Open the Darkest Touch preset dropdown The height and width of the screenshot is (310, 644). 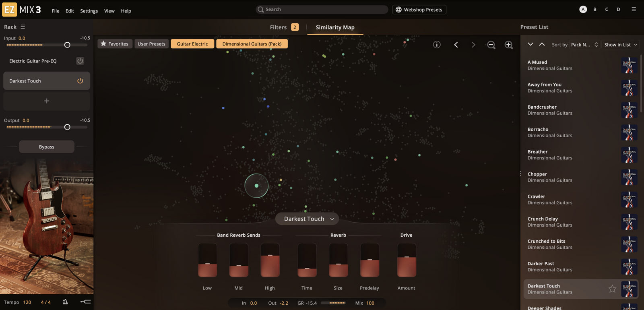[x=307, y=219]
